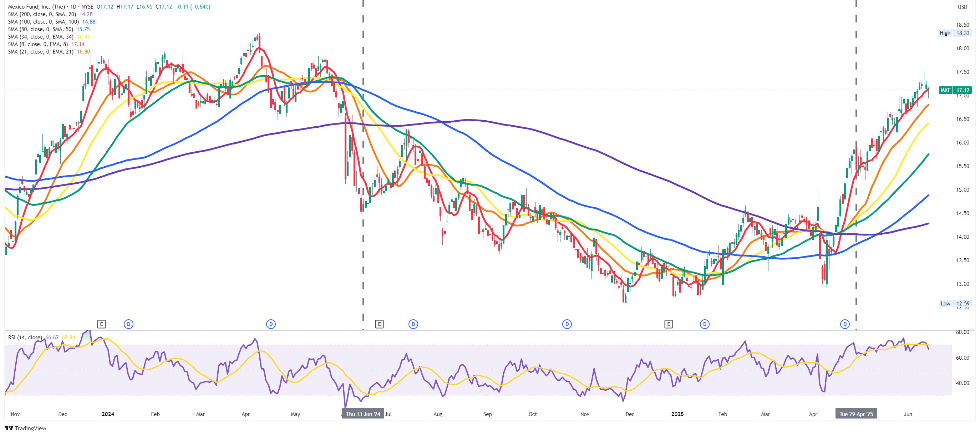The height and width of the screenshot is (436, 980).
Task: Click the SMA 50 indicator legend
Action: 41,29
